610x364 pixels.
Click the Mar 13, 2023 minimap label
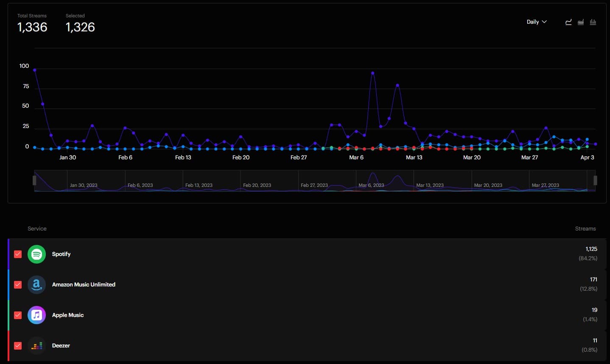click(430, 185)
